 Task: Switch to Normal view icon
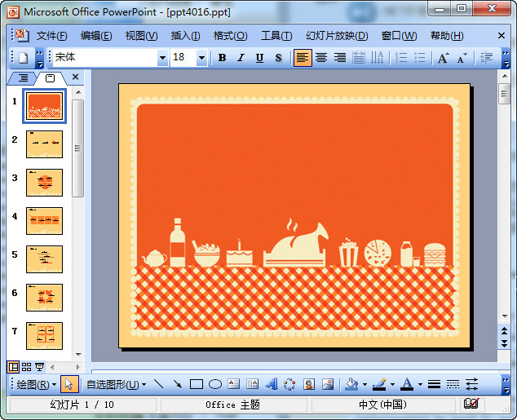pos(13,367)
